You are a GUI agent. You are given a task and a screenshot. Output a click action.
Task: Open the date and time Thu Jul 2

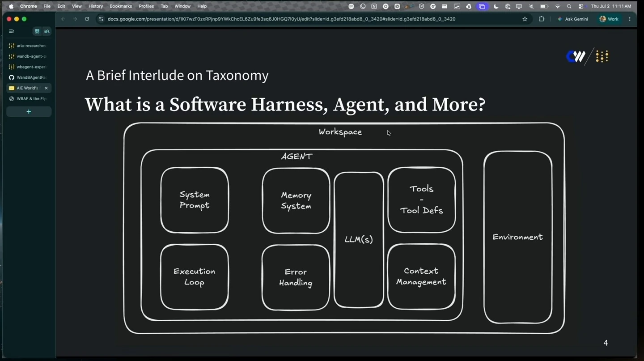[x=611, y=6]
